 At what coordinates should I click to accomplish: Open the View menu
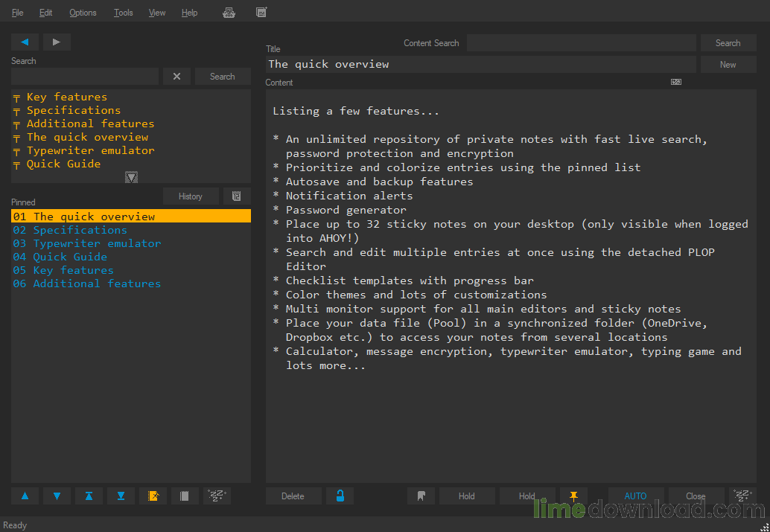coord(157,13)
